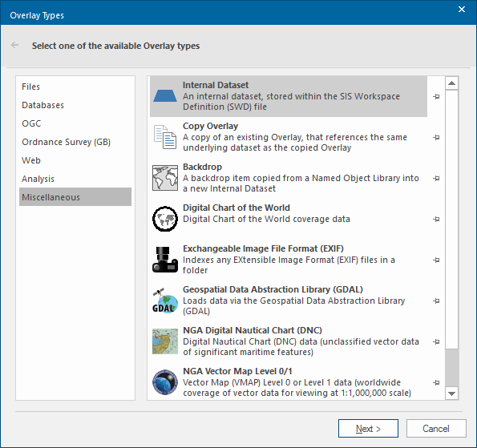Click the Next button
The image size is (477, 448).
coord(368,428)
